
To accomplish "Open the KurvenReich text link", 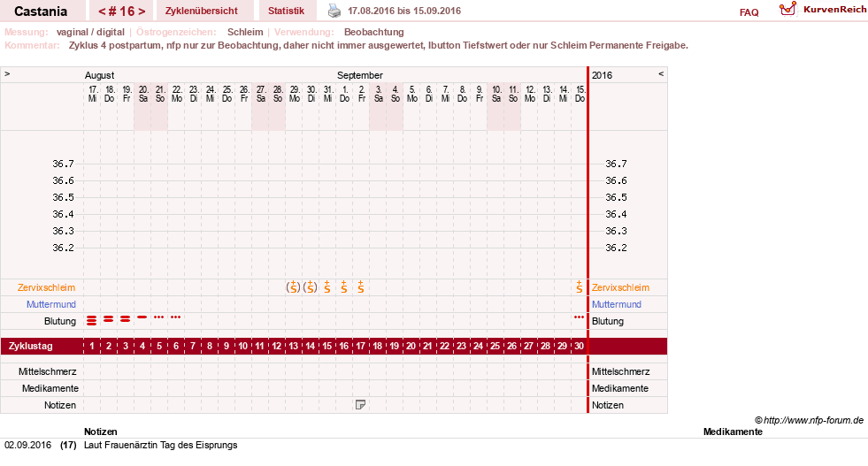I will pyautogui.click(x=834, y=10).
